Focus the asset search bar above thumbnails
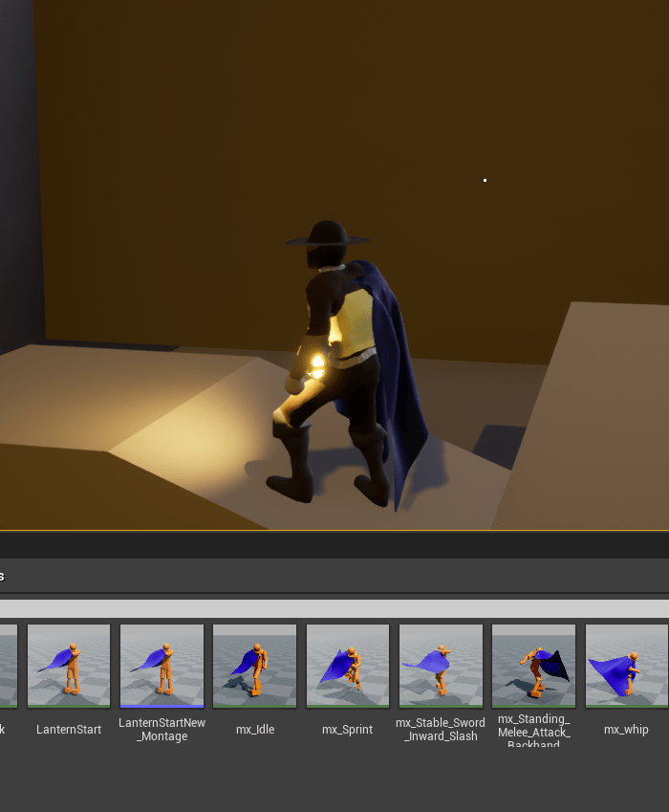Screen dimensions: 669x812 (334, 608)
